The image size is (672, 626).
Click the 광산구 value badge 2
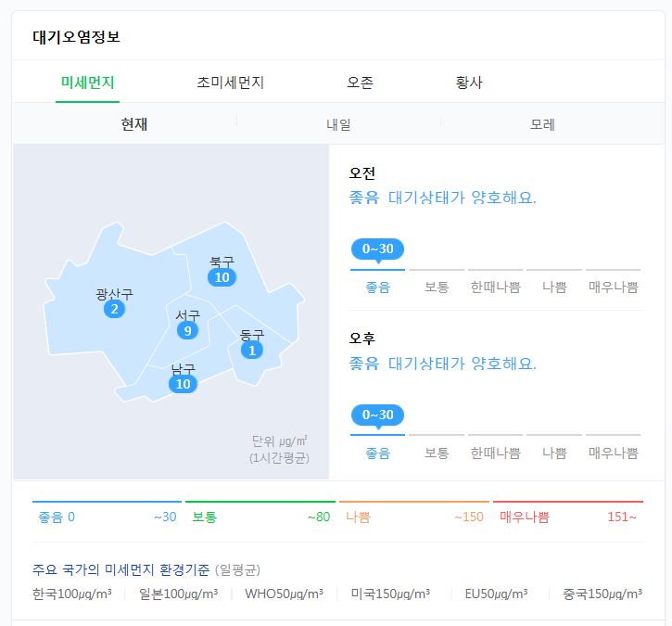114,309
